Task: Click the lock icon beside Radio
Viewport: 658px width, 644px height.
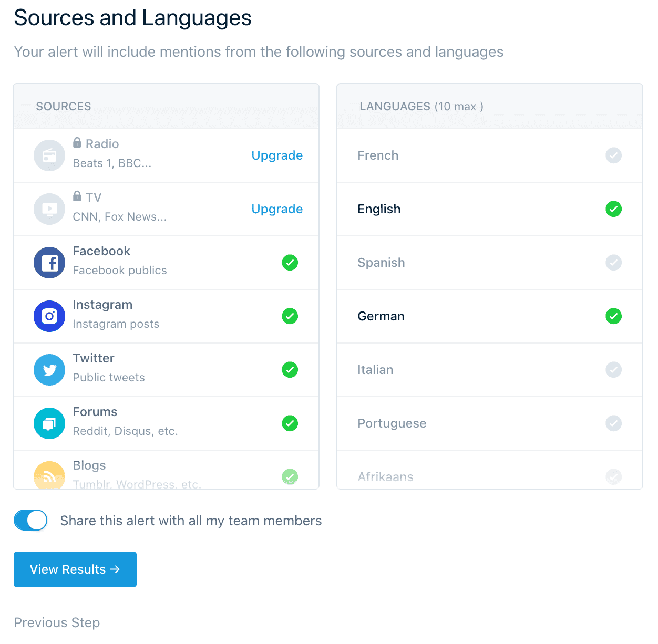Action: click(77, 143)
